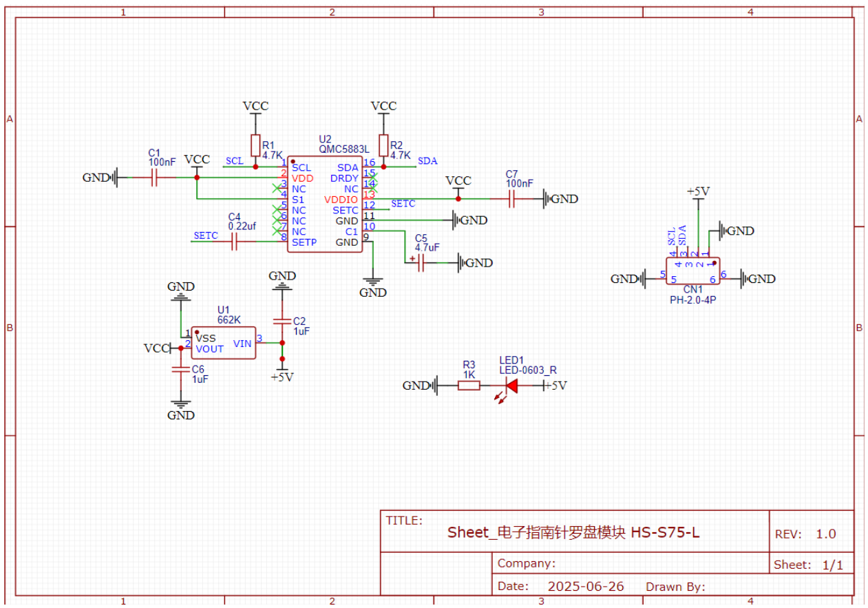This screenshot has width=868, height=608.
Task: Click the 662K regulator U1 body
Action: click(222, 343)
